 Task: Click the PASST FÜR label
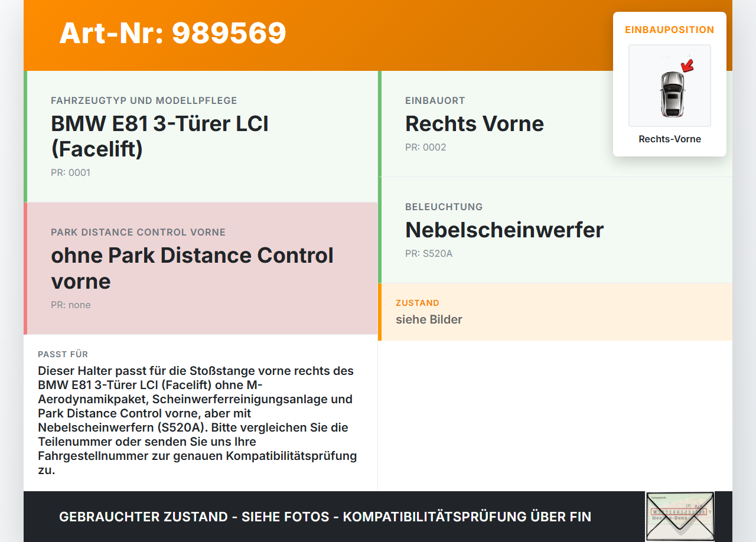63,354
